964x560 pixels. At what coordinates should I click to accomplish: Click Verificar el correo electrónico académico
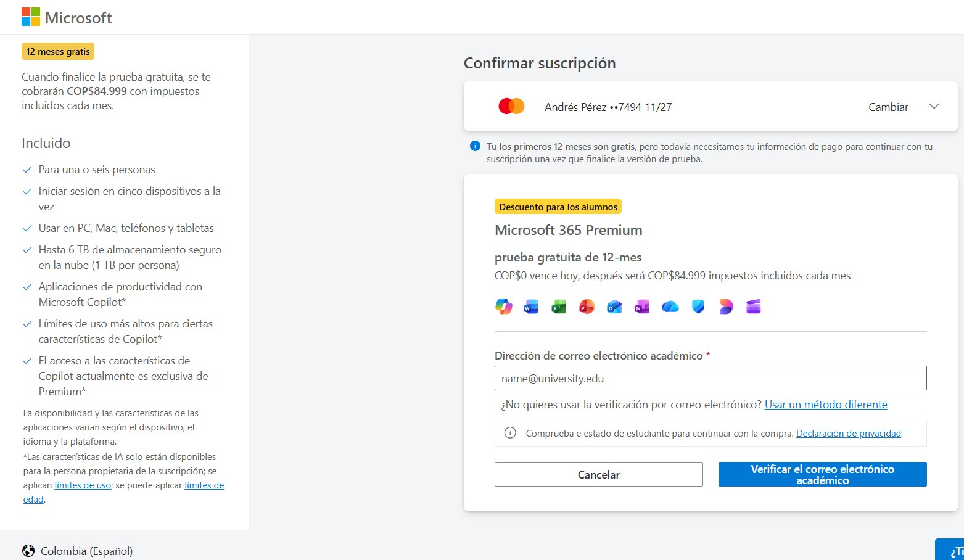(822, 474)
